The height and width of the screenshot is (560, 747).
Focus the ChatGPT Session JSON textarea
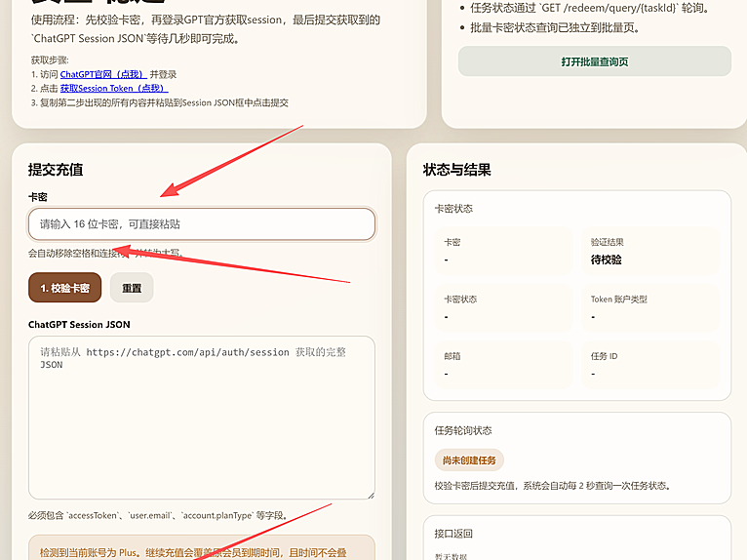pos(202,418)
